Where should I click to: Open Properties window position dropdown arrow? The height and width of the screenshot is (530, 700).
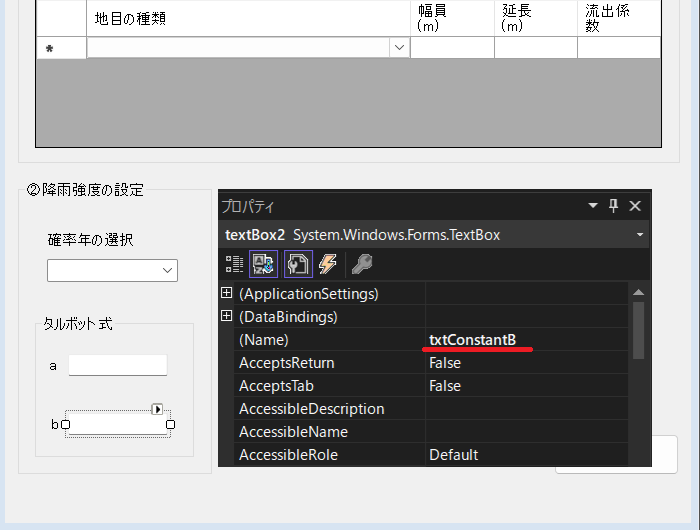593,206
